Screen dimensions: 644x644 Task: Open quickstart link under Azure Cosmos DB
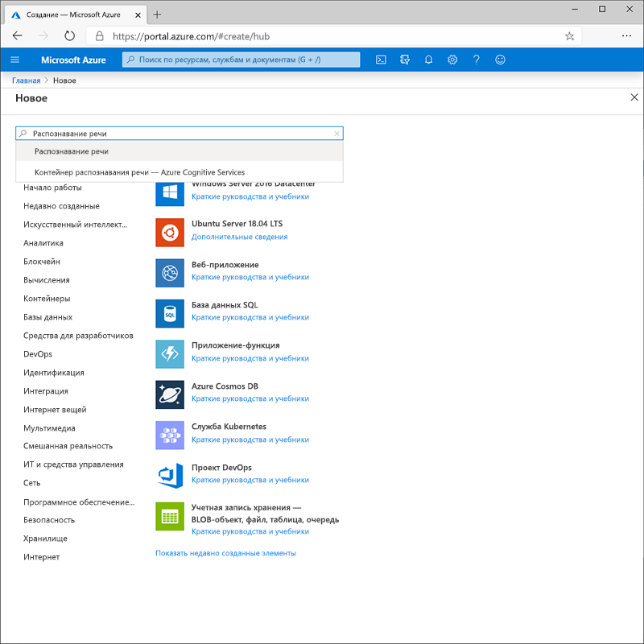(x=250, y=398)
